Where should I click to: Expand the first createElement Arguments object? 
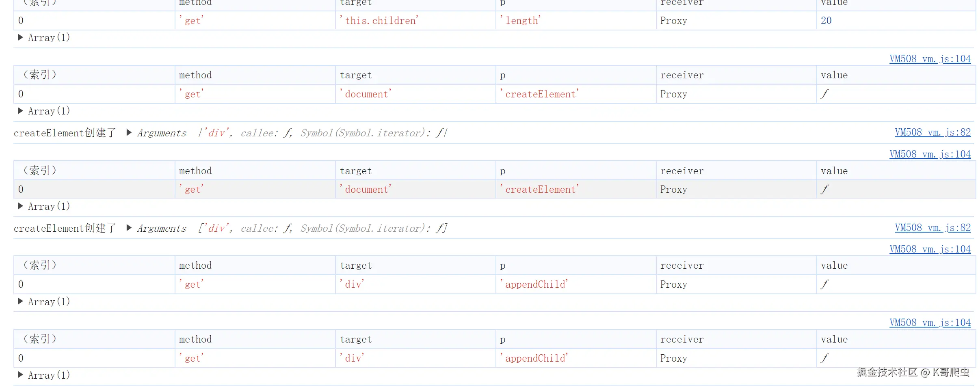[129, 133]
